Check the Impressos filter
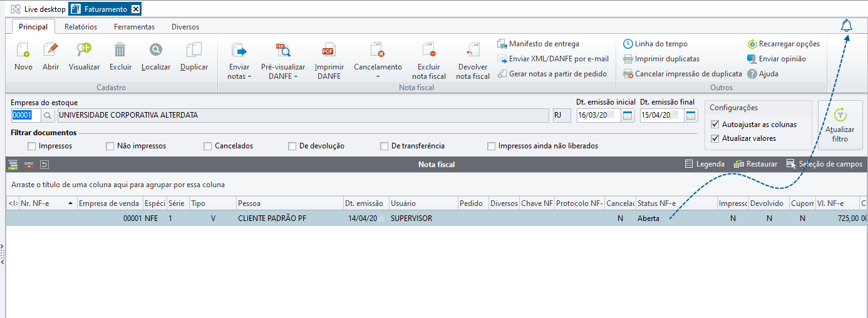 (32, 146)
